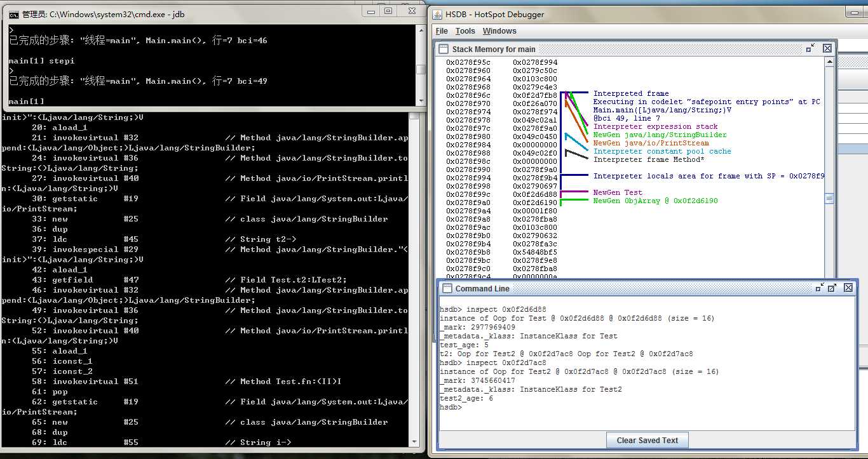Click stack value 0x54848bf5

click(x=535, y=252)
